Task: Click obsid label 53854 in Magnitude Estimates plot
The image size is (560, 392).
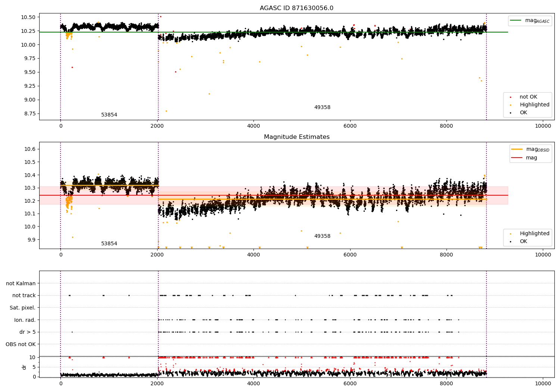Action: pyautogui.click(x=109, y=244)
